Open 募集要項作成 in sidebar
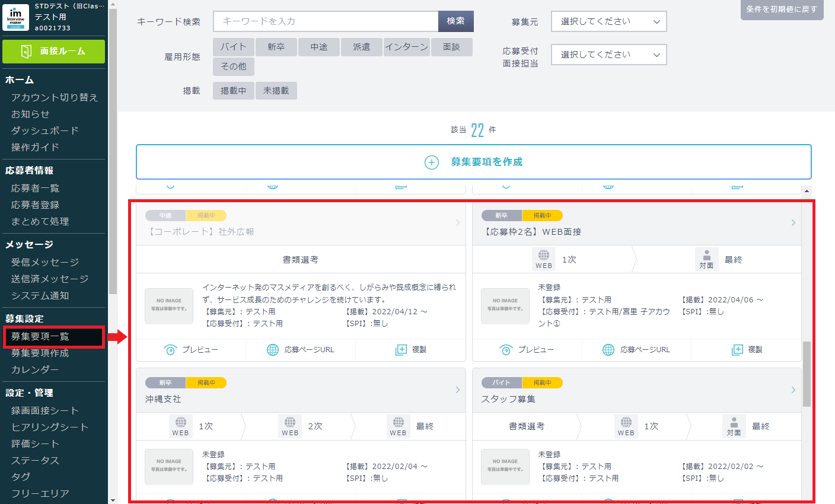The image size is (835, 504). pyautogui.click(x=40, y=353)
